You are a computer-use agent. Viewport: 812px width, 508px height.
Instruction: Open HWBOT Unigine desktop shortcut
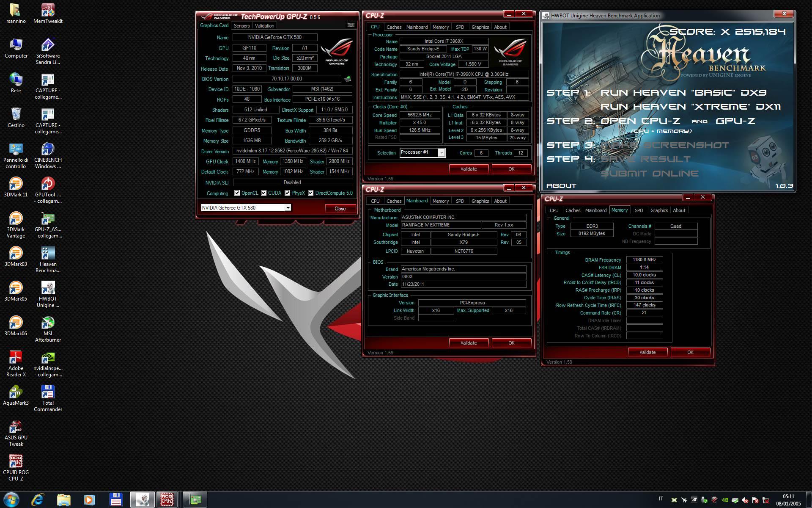pyautogui.click(x=48, y=294)
